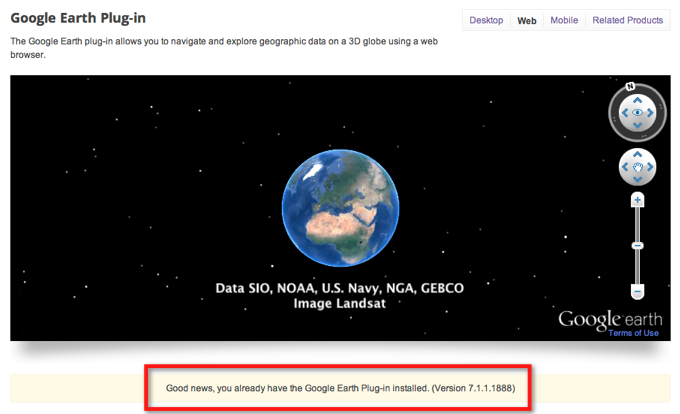Click the look down arrow below eye
The height and width of the screenshot is (414, 680).
tap(637, 125)
